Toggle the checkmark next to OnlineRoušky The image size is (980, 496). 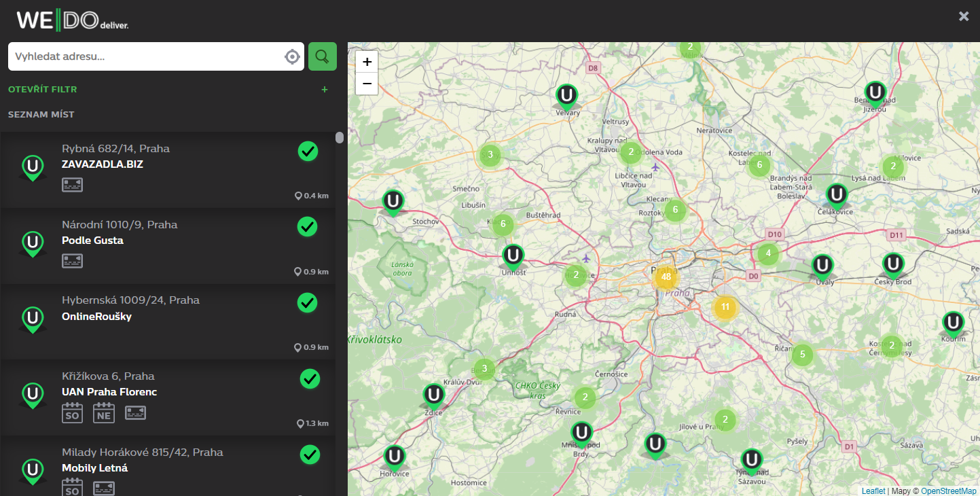(x=308, y=303)
